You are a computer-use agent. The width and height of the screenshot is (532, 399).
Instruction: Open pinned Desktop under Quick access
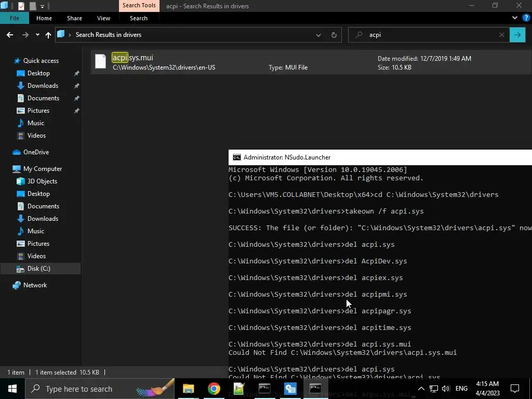click(38, 73)
